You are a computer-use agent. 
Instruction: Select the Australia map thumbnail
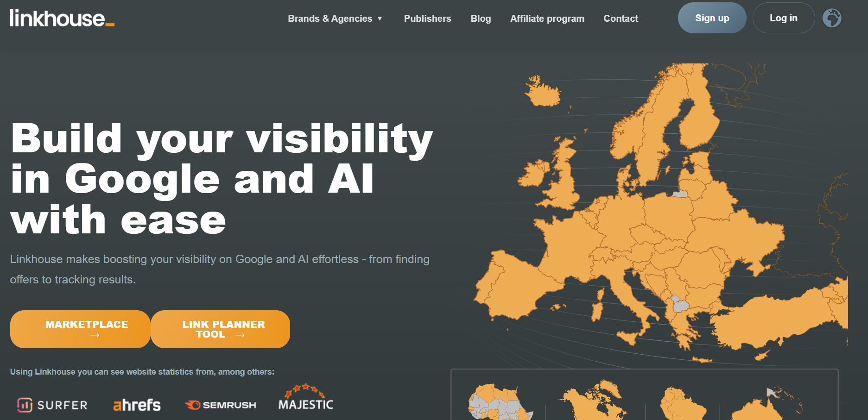coord(767,404)
